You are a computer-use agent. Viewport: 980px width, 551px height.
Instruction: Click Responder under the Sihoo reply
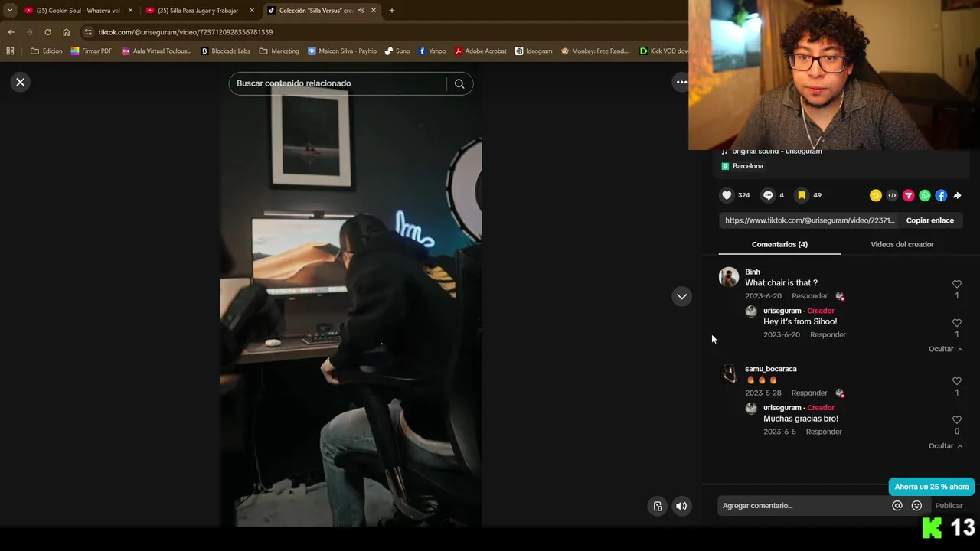pos(828,335)
